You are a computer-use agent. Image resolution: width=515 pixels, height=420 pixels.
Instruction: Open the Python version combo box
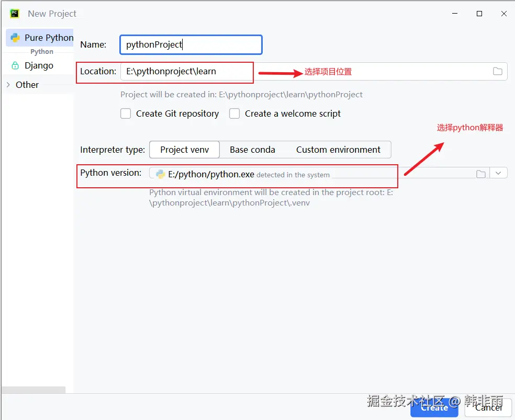[x=328, y=173]
